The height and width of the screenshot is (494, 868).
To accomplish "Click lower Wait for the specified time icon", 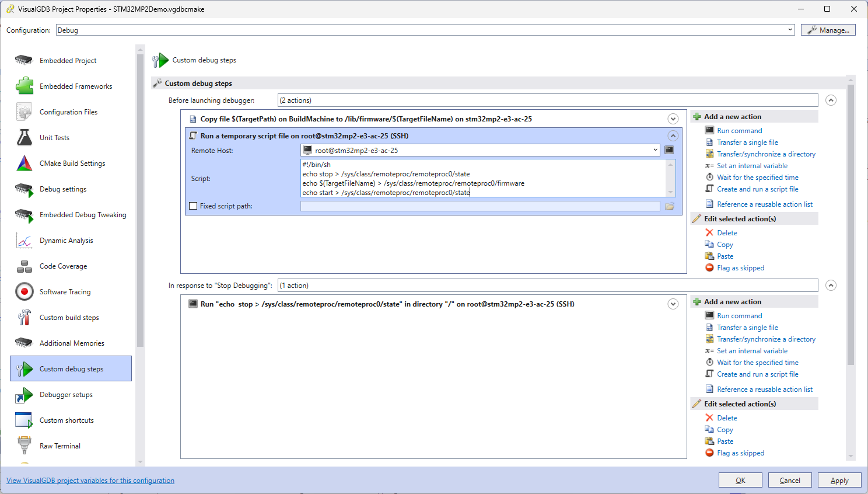I will [709, 363].
